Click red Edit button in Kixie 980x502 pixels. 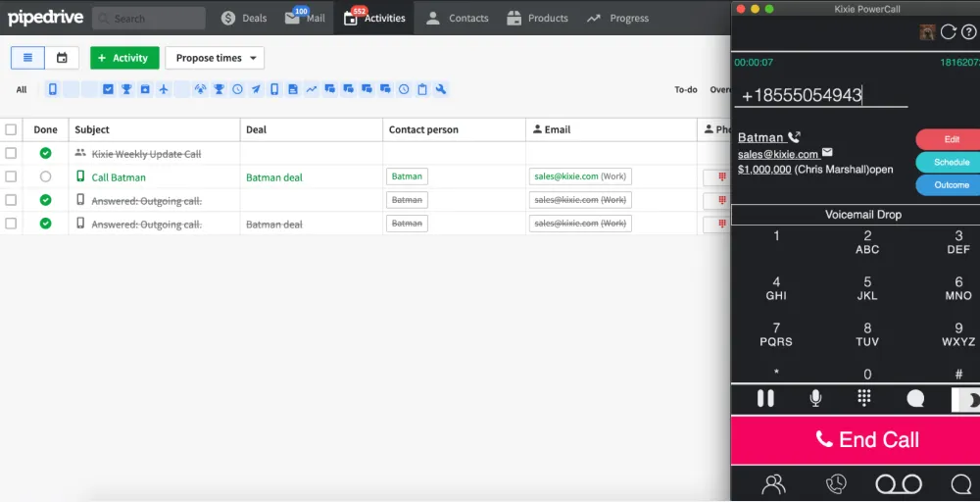[948, 139]
